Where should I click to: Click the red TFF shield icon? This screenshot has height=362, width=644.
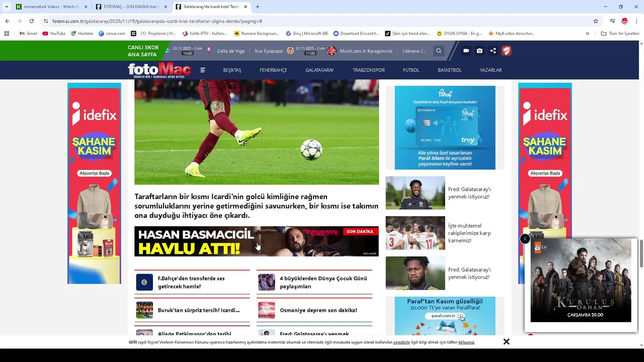[x=506, y=51]
